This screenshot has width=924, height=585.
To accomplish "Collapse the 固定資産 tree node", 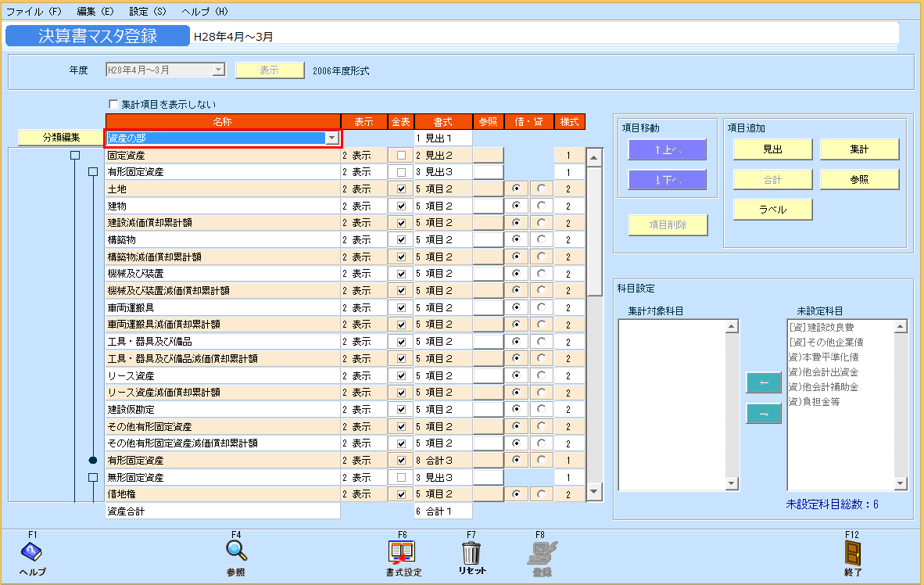I will (x=74, y=156).
